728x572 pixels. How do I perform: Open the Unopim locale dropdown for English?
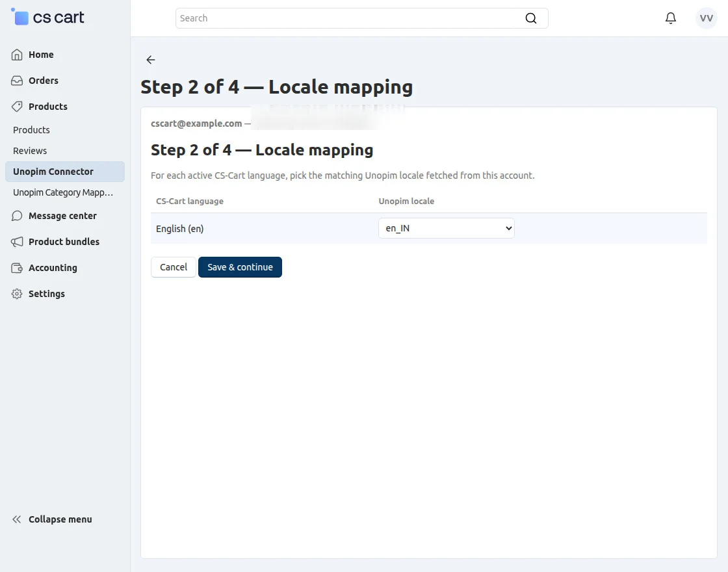pyautogui.click(x=446, y=228)
